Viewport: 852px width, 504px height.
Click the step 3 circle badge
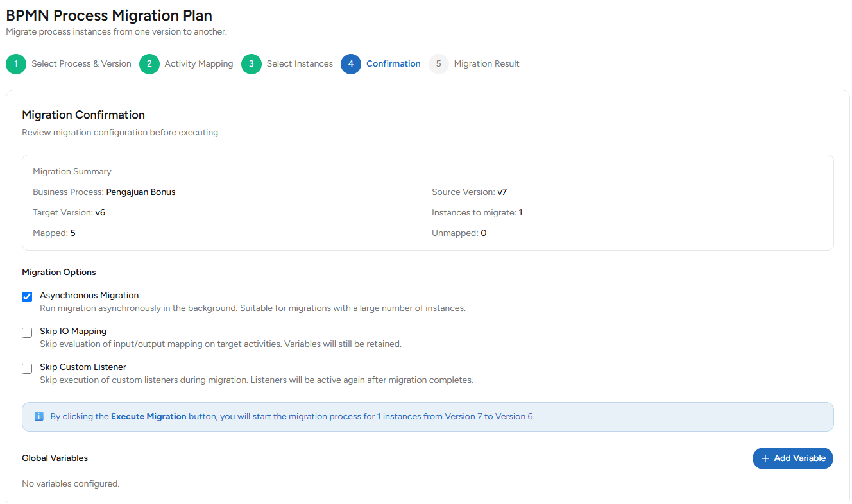251,64
